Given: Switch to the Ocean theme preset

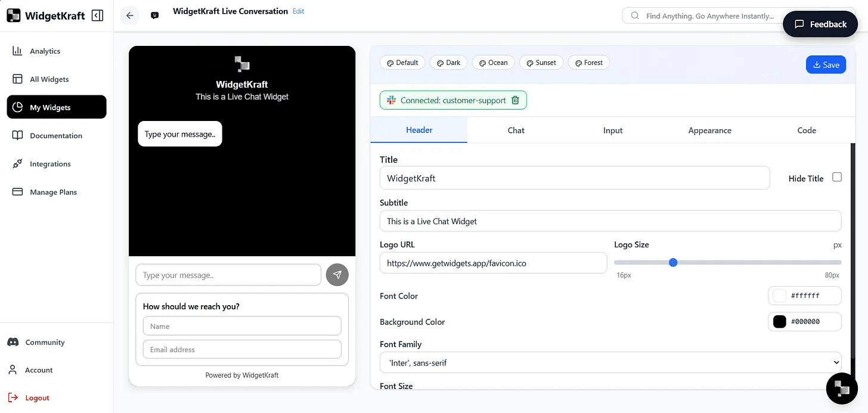Looking at the screenshot, I should pos(493,62).
